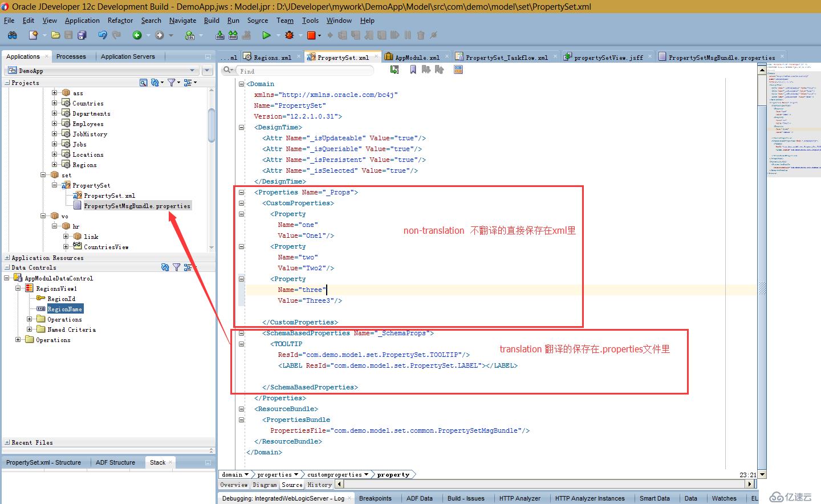Click the toggle bookmark icon in editor toolbar
Image resolution: width=821 pixels, height=504 pixels.
coord(413,70)
